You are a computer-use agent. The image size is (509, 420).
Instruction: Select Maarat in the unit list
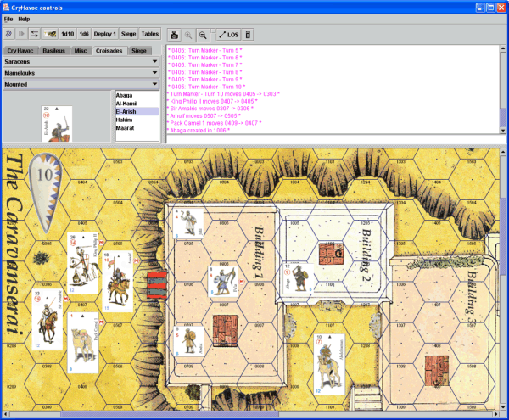(x=137, y=128)
